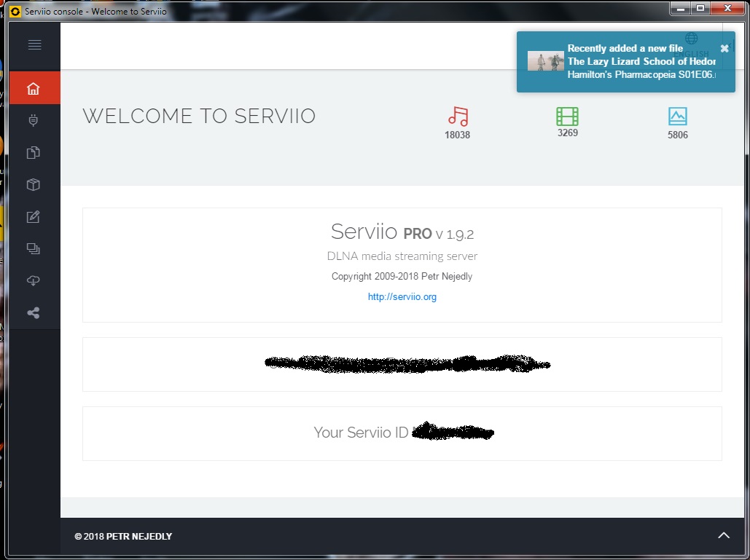Click the green film strip video icon
Image resolution: width=750 pixels, height=560 pixels.
pyautogui.click(x=567, y=116)
